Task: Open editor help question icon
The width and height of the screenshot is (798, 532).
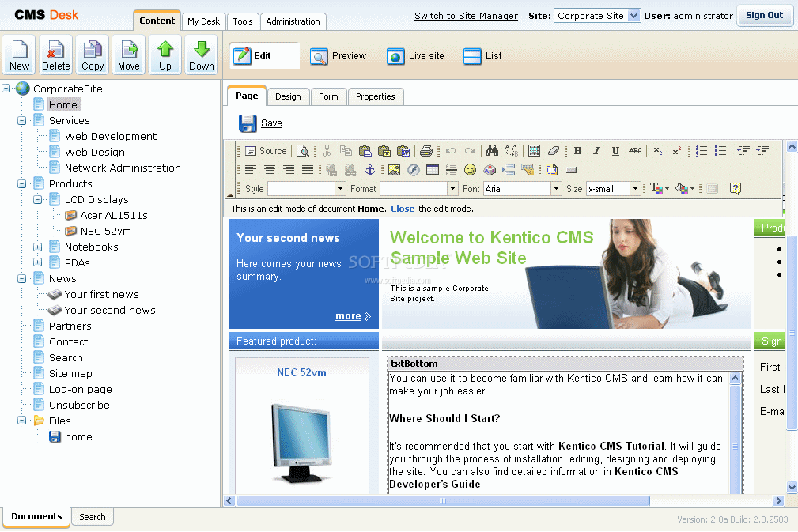Action: (x=735, y=189)
